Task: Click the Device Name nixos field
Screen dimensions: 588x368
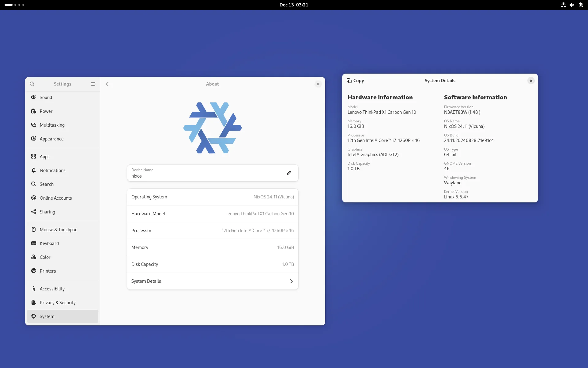Action: coord(213,173)
